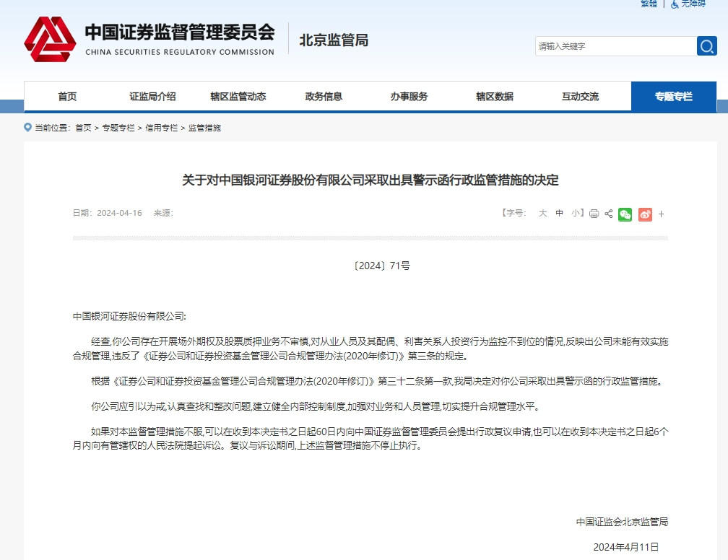Set font size to medium (中)

(559, 213)
